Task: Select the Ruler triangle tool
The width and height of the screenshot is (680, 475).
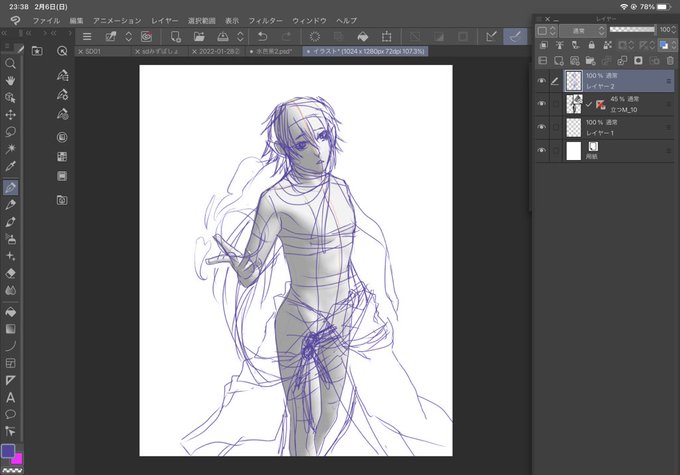Action: (x=10, y=380)
